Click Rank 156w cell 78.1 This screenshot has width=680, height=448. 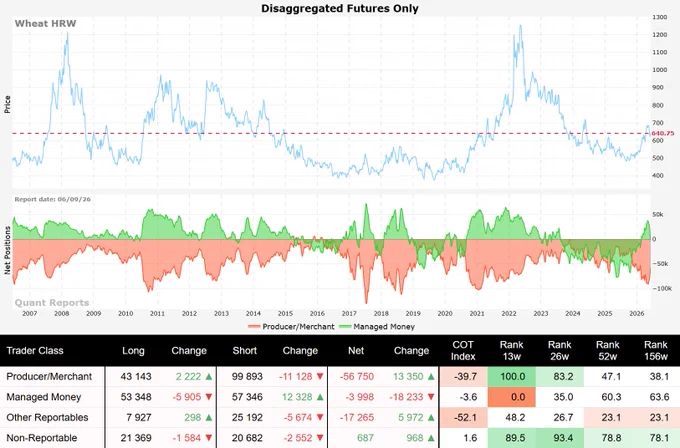click(x=656, y=438)
